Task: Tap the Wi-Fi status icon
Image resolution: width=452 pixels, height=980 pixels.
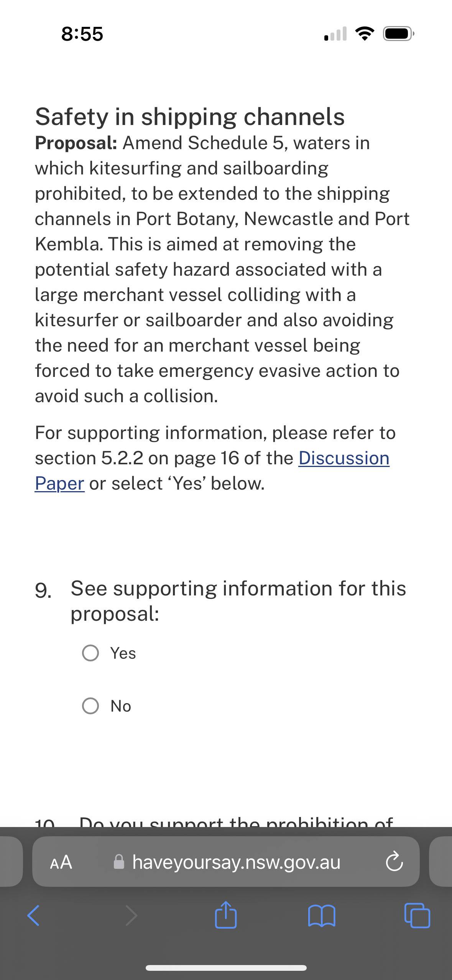Action: [365, 34]
